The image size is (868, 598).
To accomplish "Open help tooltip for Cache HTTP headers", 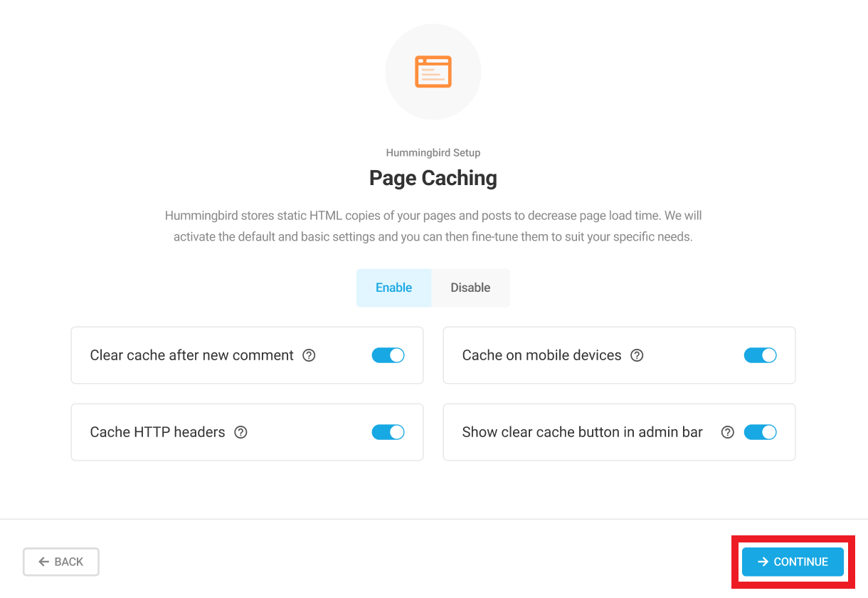I will (x=240, y=431).
